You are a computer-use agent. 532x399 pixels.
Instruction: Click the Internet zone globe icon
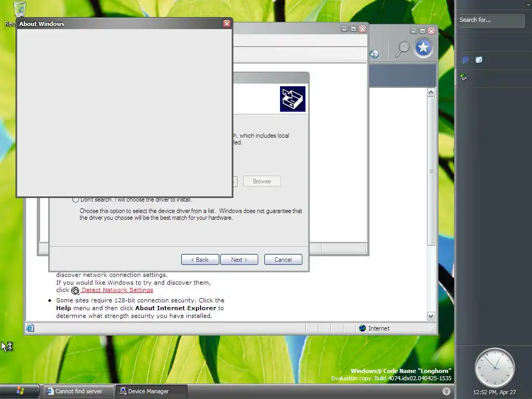point(362,328)
